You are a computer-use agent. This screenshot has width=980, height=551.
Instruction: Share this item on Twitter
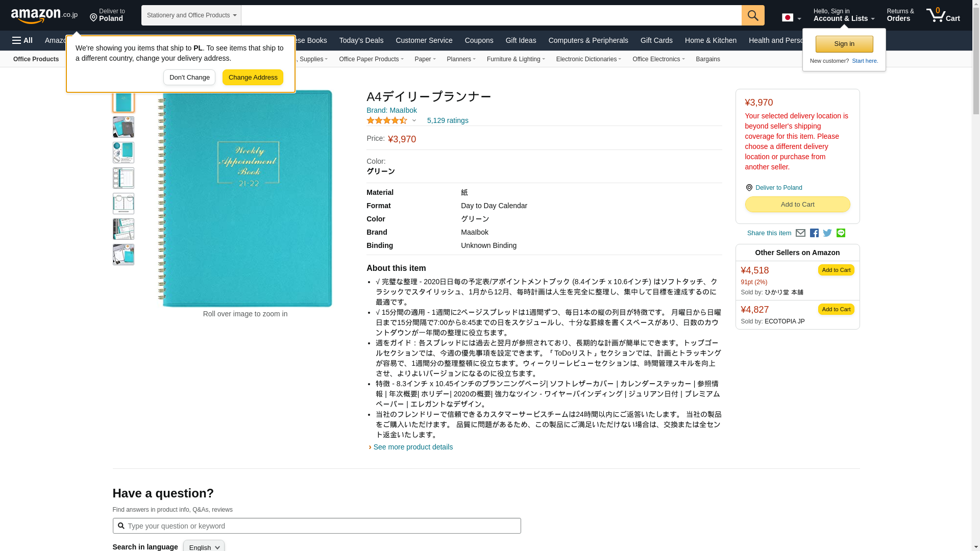point(827,233)
